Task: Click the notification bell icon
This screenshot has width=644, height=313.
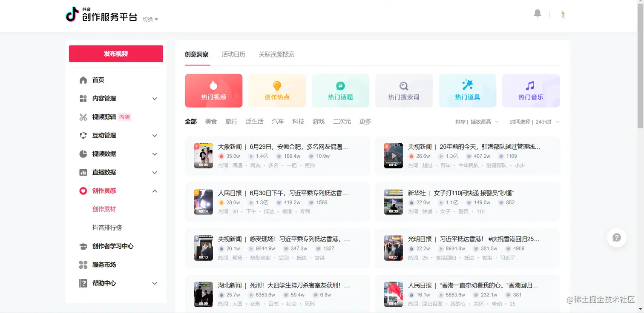Action: coord(537,13)
